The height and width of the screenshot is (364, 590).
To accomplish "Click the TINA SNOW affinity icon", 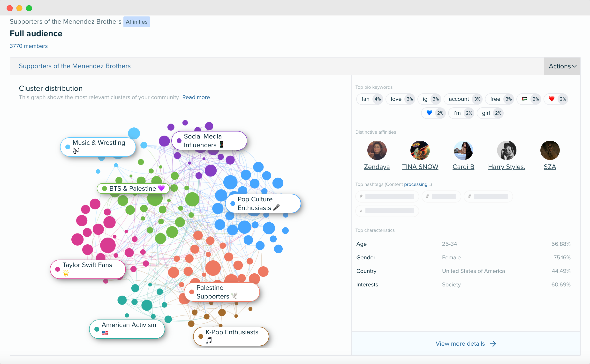I will coord(420,150).
